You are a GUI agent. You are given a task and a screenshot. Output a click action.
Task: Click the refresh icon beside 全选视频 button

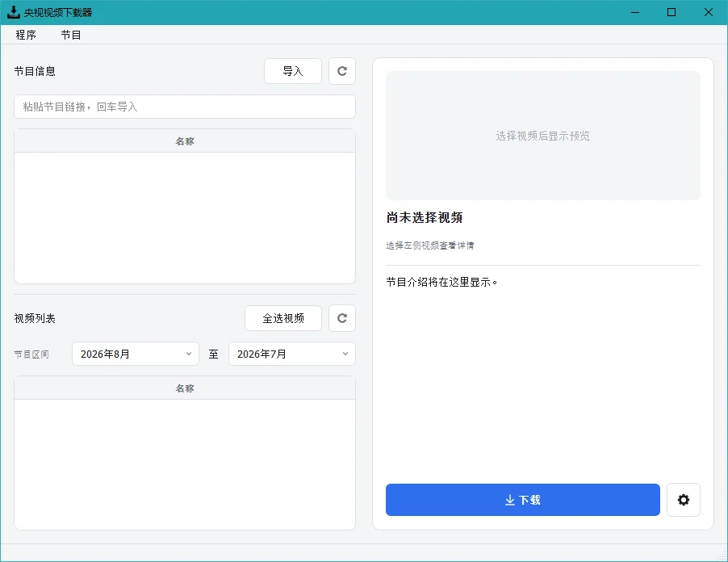click(x=342, y=318)
